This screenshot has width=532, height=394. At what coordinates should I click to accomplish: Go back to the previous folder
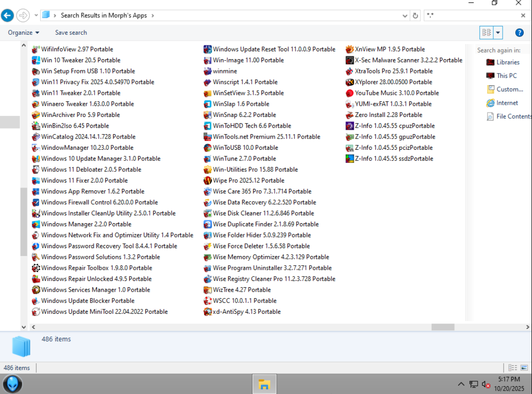tap(7, 16)
